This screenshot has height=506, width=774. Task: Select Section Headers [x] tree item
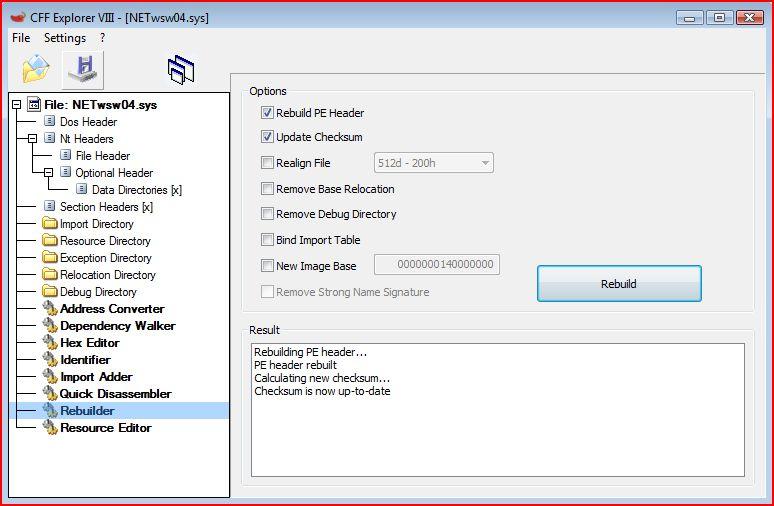coord(106,207)
